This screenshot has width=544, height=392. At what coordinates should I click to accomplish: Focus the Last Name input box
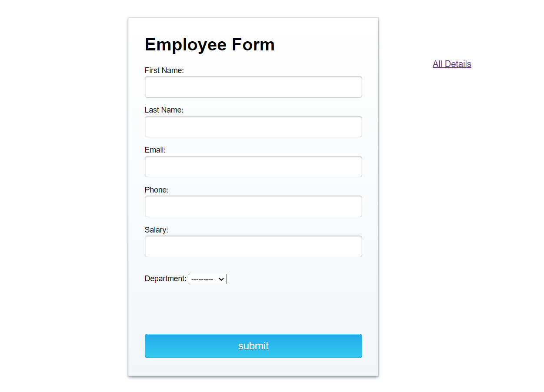tap(253, 126)
